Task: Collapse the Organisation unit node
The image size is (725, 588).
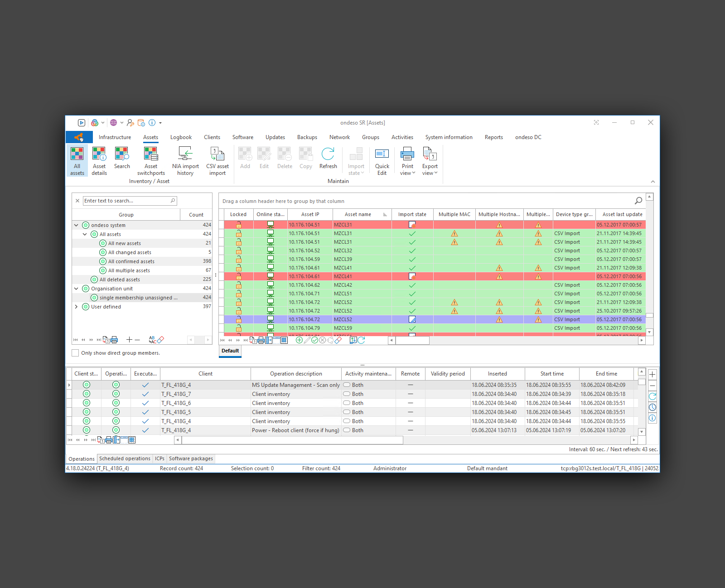Action: 76,289
